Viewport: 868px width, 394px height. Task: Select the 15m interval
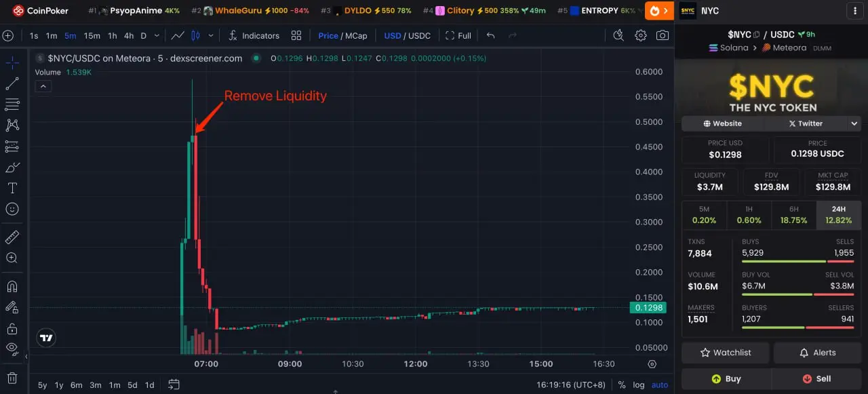click(92, 35)
